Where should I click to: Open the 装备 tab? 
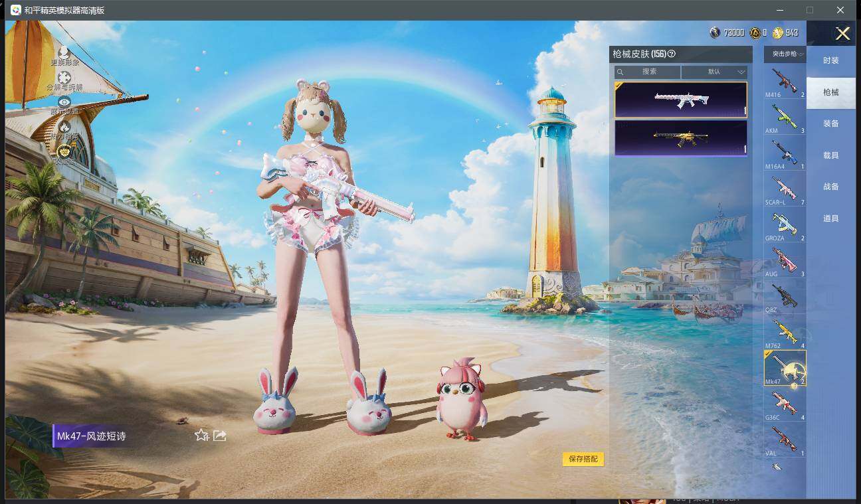pos(830,124)
